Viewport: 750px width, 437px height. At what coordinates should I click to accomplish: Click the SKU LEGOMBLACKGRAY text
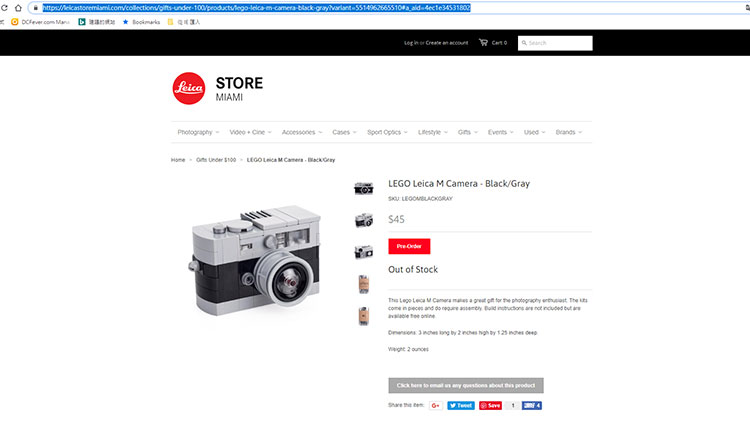pos(420,198)
